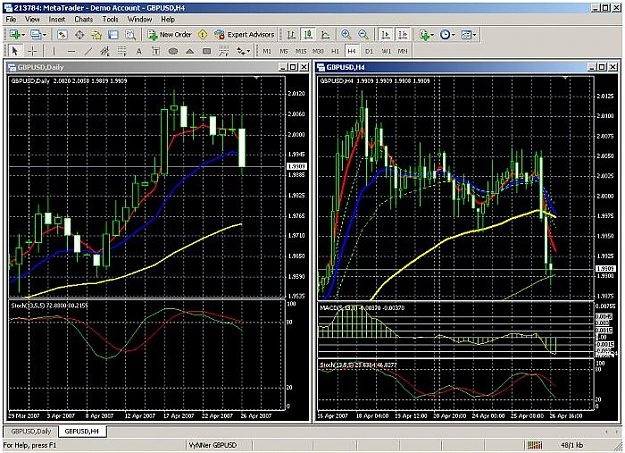Screen dimensions: 625x453
Task: Select the Rectangle drawing tool
Action: [x=207, y=51]
